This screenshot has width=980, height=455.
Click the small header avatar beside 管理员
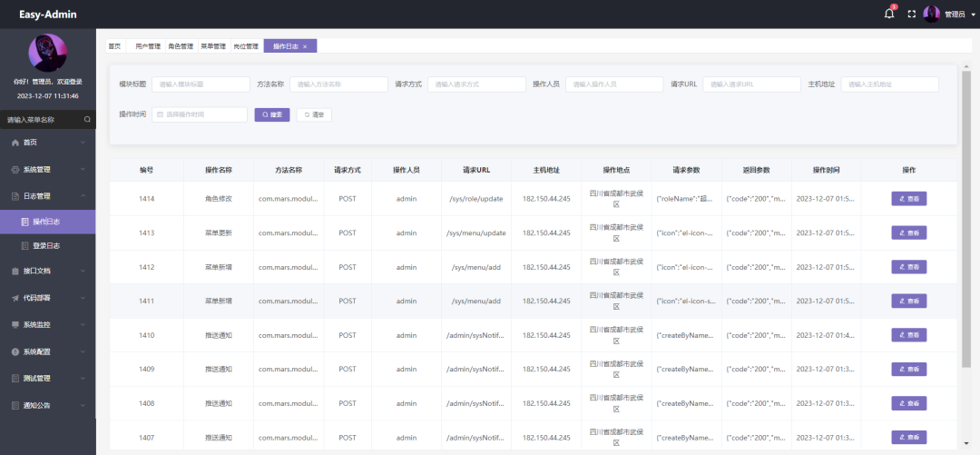(x=931, y=14)
